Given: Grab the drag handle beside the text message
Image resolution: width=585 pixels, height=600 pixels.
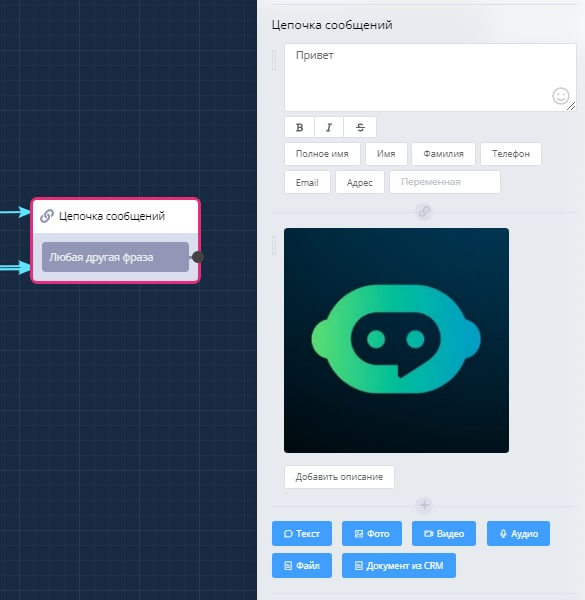Looking at the screenshot, I should click(274, 60).
